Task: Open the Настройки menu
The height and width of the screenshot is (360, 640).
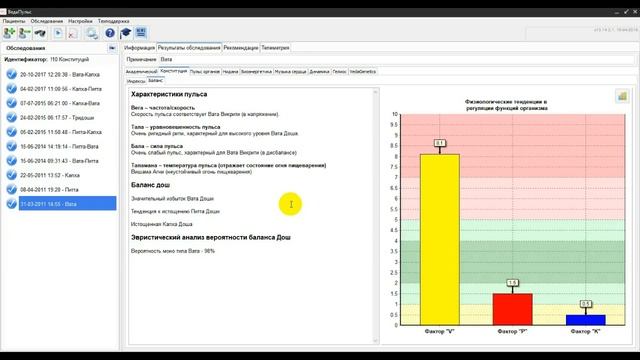Action: click(80, 21)
